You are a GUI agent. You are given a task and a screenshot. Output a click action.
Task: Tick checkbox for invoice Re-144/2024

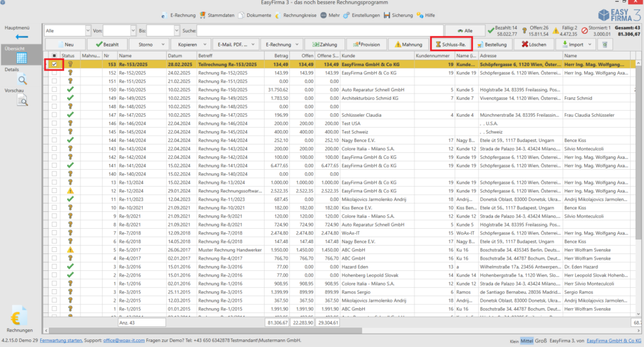(x=54, y=140)
